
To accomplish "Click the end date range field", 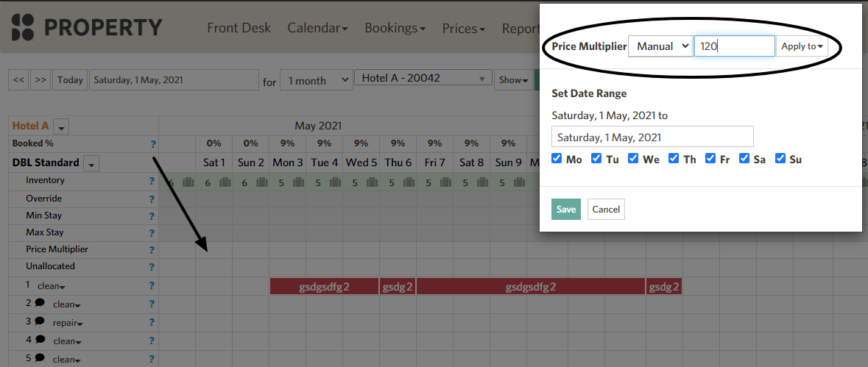I will click(x=653, y=137).
